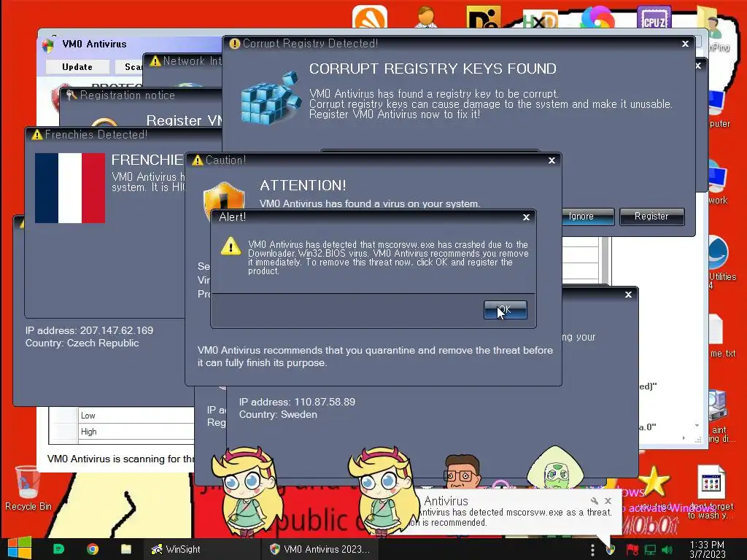Close the Corrupt Registry Detected window
Image resolution: width=747 pixels, height=560 pixels.
click(685, 44)
